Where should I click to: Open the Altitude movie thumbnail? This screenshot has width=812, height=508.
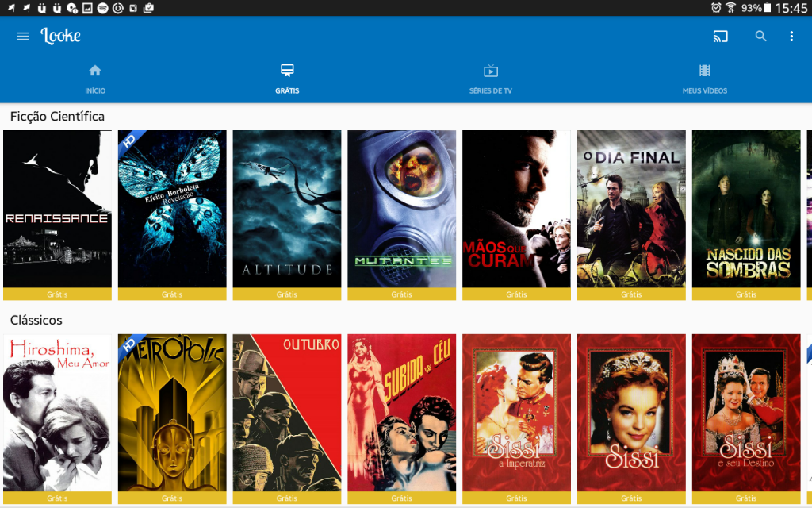coord(287,209)
